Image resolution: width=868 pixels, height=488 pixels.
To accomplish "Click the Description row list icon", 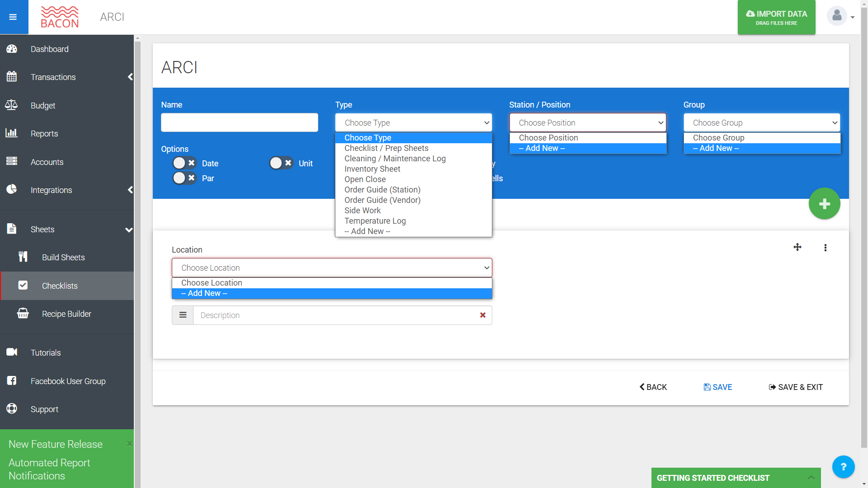I will point(183,315).
